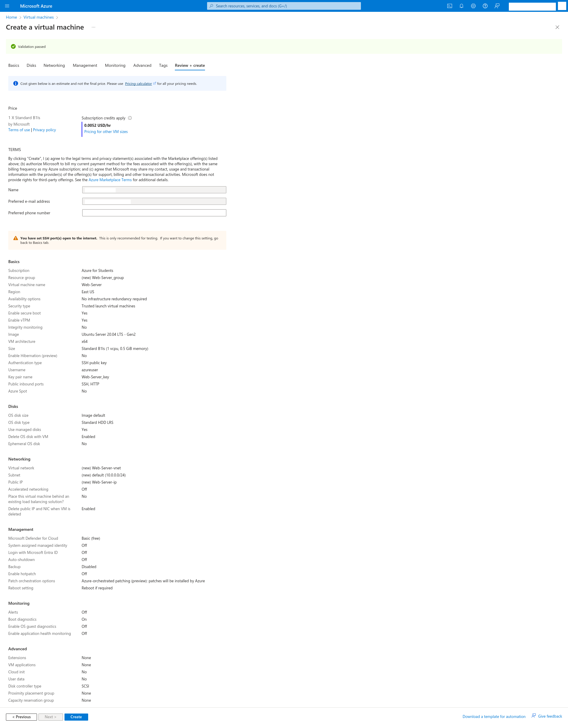Open the Basics tab settings
Image resolution: width=568 pixels, height=728 pixels.
[13, 66]
